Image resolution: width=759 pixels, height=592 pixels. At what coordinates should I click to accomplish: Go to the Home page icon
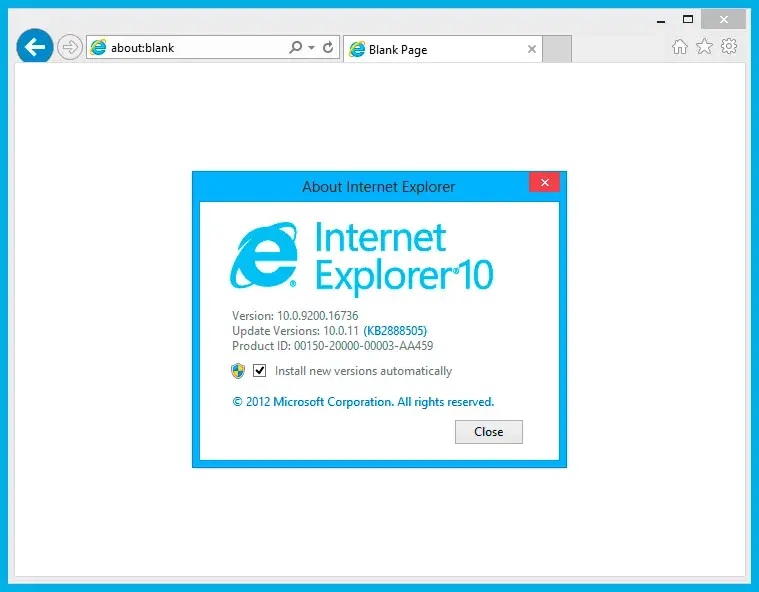(x=680, y=46)
